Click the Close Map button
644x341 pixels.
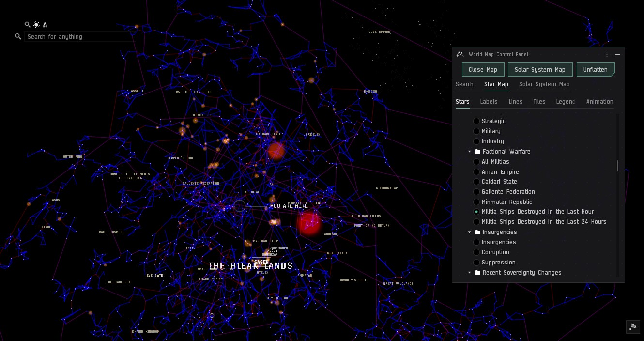[x=483, y=70]
